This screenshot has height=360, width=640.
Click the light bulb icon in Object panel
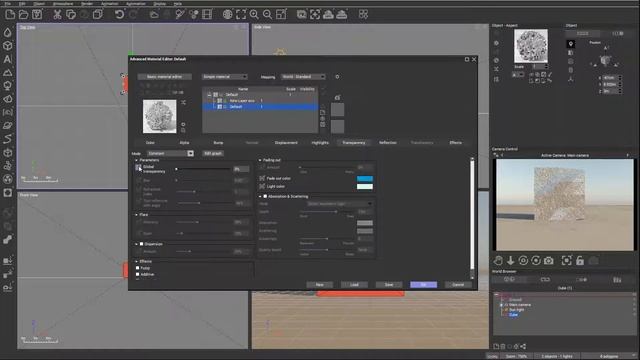[571, 44]
